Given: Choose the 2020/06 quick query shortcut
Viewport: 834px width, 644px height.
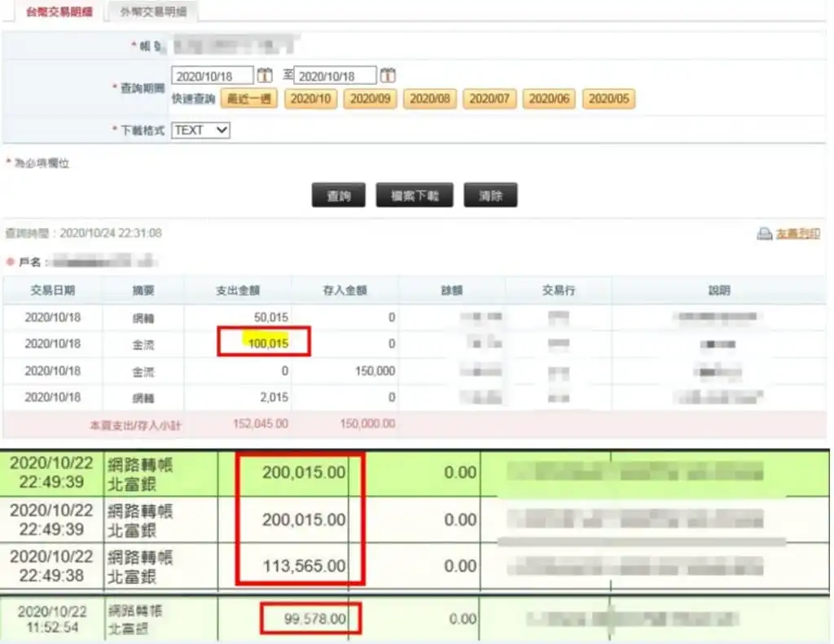Looking at the screenshot, I should [x=549, y=98].
